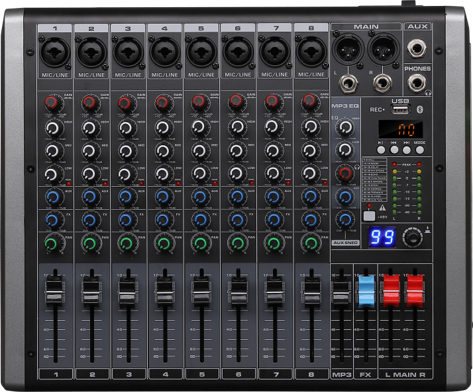The image size is (473, 392).
Task: Click the channel 4 LOW EQ knob
Action: [163, 174]
